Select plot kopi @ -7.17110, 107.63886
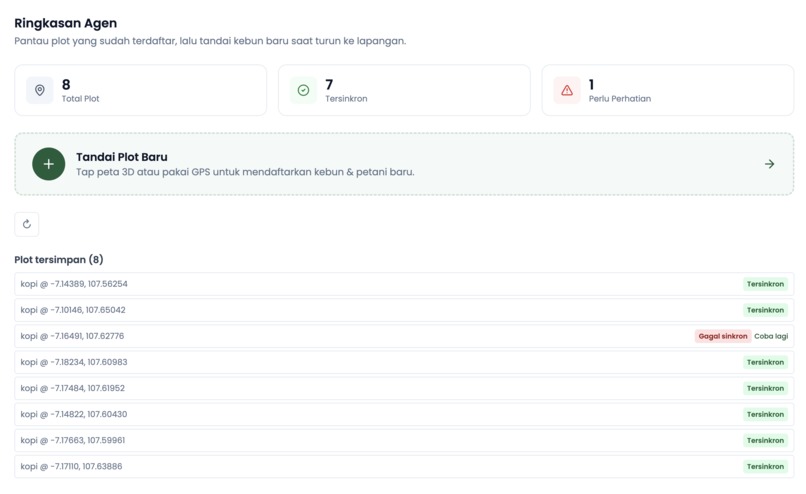The width and height of the screenshot is (806, 494). coord(404,467)
